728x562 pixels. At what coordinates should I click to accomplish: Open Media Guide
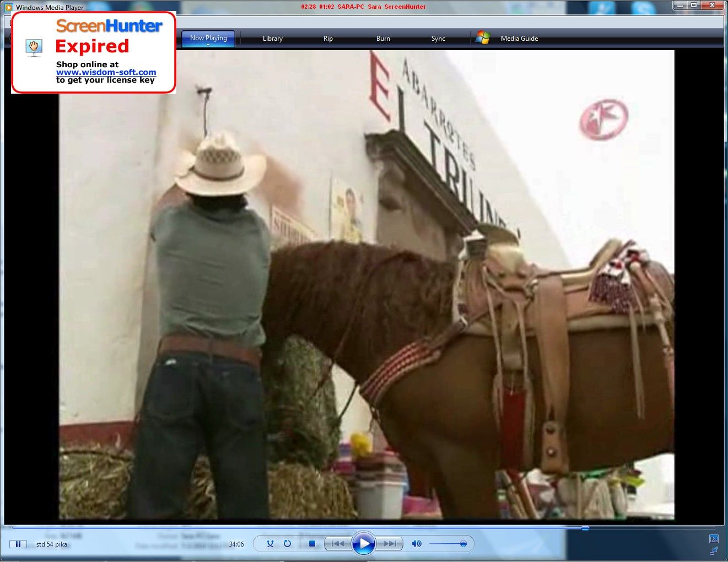click(519, 39)
